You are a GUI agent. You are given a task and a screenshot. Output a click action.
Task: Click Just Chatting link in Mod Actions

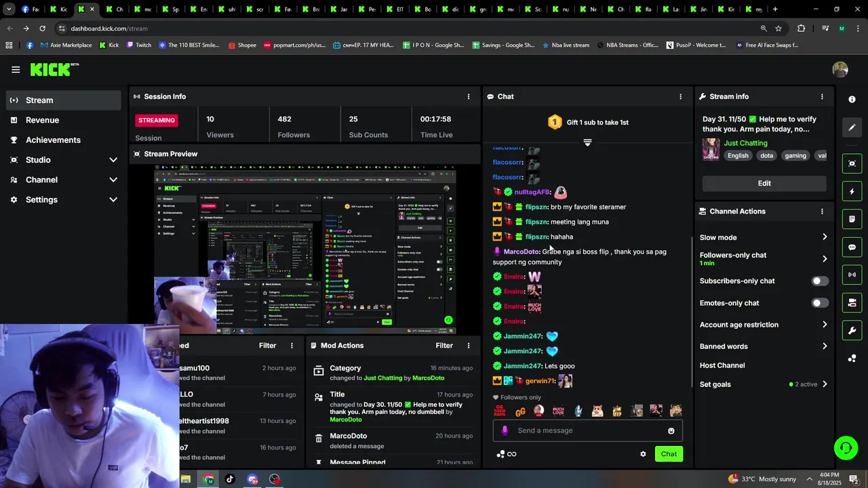382,378
